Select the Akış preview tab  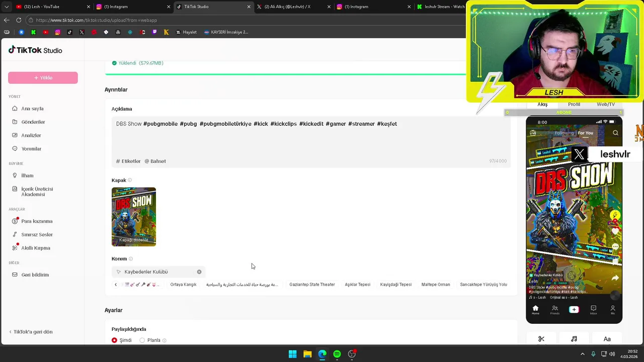(542, 104)
